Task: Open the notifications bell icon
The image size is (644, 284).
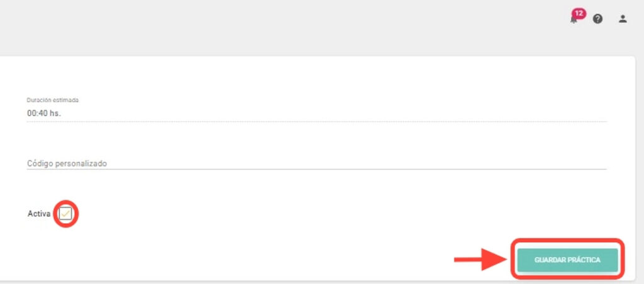Action: pos(574,19)
